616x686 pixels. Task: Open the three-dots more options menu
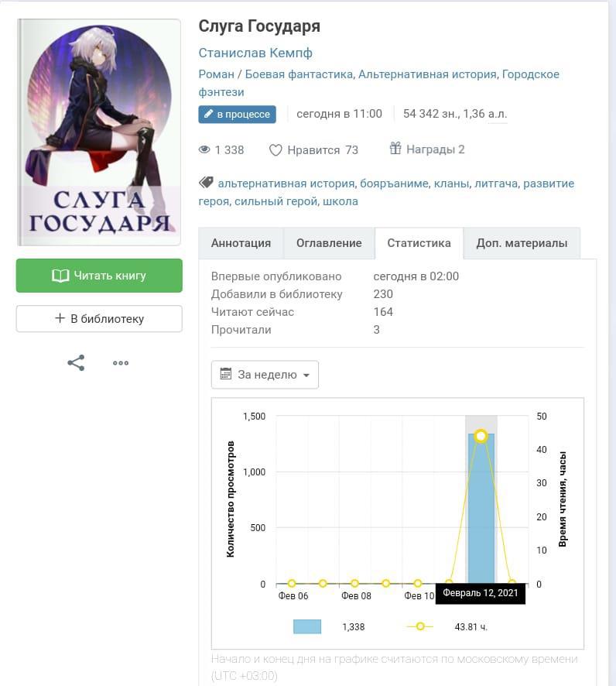[121, 363]
